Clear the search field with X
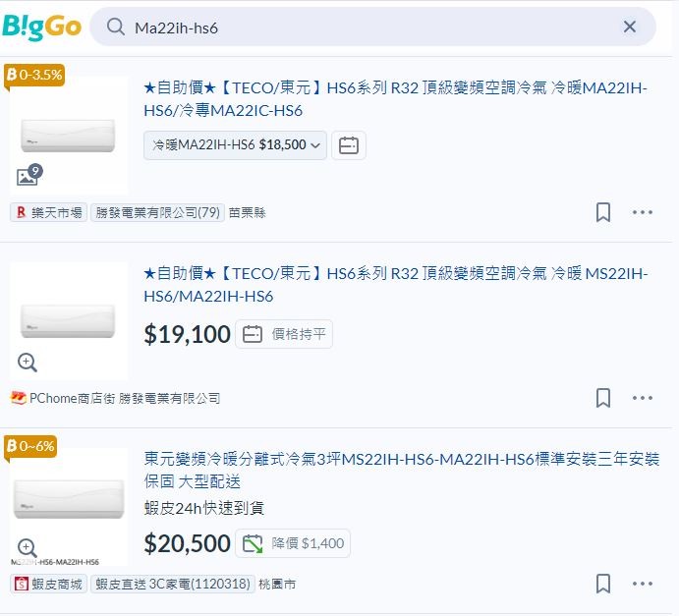This screenshot has height=616, width=679. point(629,27)
